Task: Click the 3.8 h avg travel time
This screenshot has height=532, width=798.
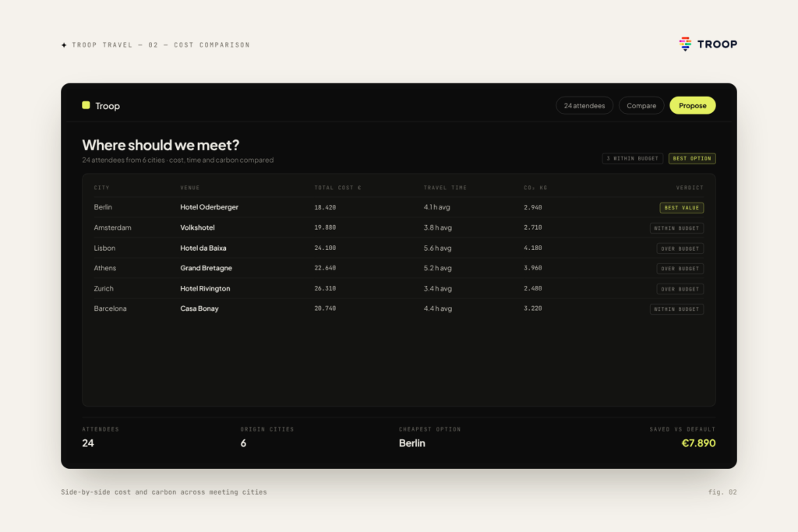Action: coord(438,227)
